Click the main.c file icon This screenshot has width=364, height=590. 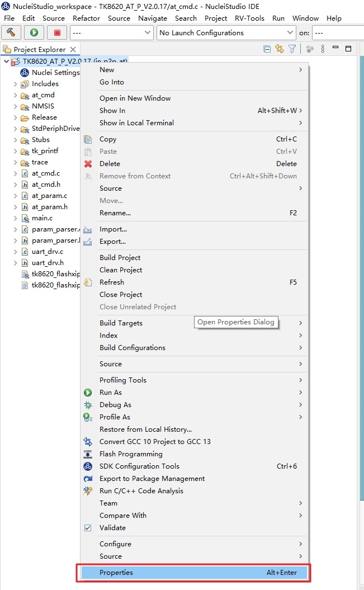pyautogui.click(x=25, y=218)
